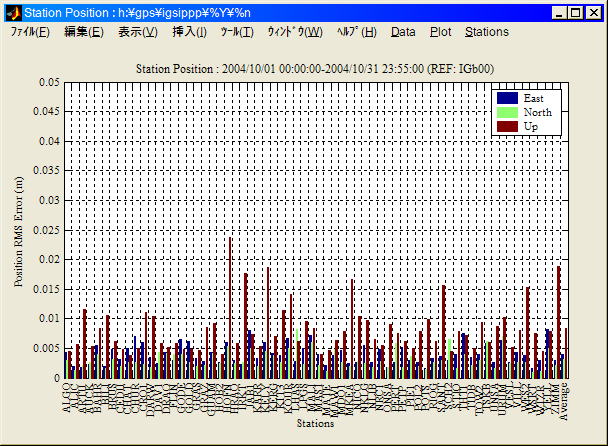Click the dark red Up legend swatch
The width and height of the screenshot is (608, 446).
click(508, 126)
